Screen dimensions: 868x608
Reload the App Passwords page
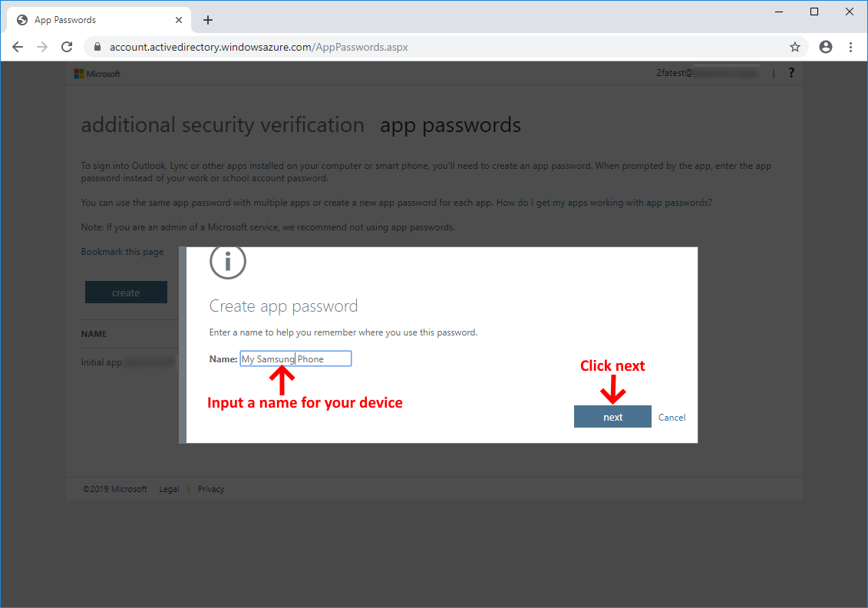pyautogui.click(x=67, y=47)
